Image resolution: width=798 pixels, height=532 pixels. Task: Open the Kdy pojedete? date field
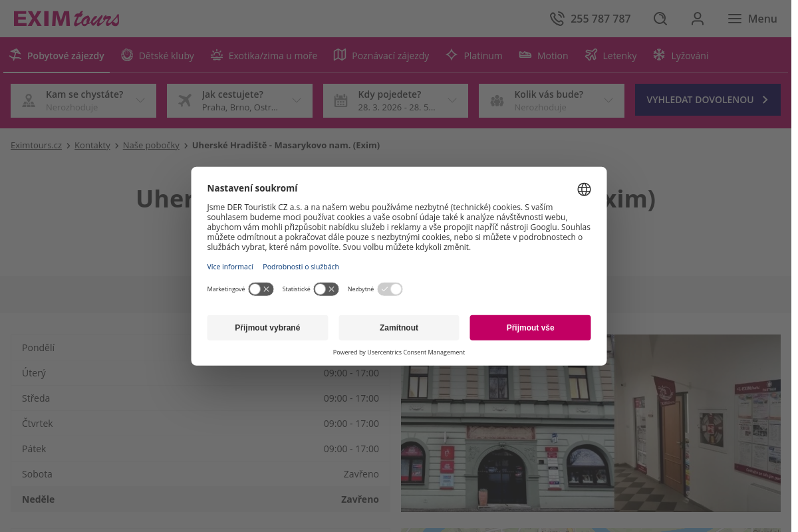click(396, 100)
